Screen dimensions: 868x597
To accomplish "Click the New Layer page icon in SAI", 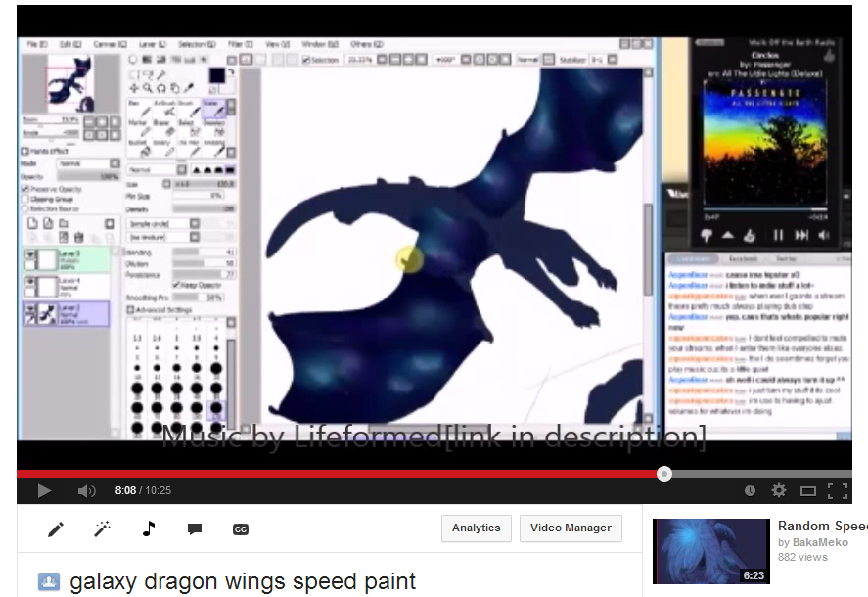I will 32,223.
